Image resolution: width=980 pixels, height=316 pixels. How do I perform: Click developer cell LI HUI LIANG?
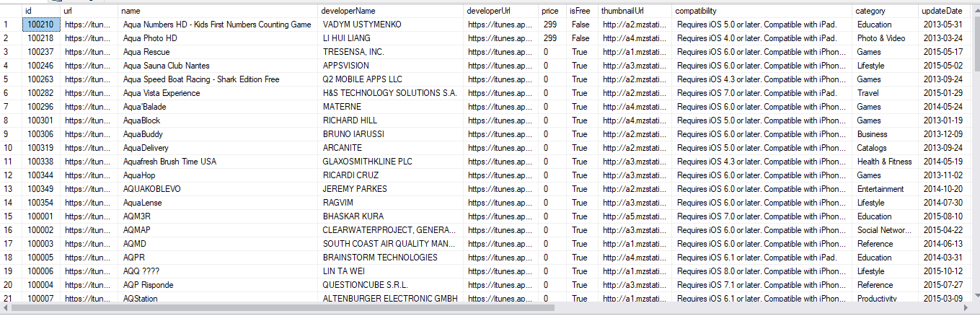[x=392, y=38]
